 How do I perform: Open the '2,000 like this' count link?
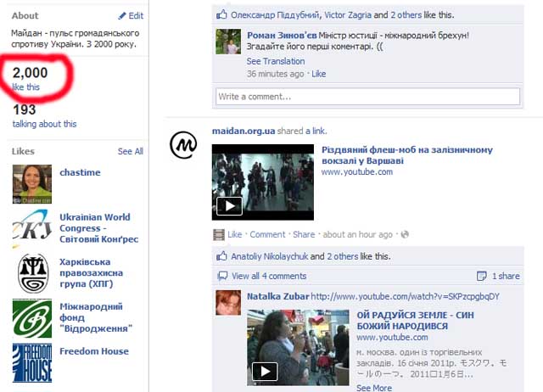(26, 87)
